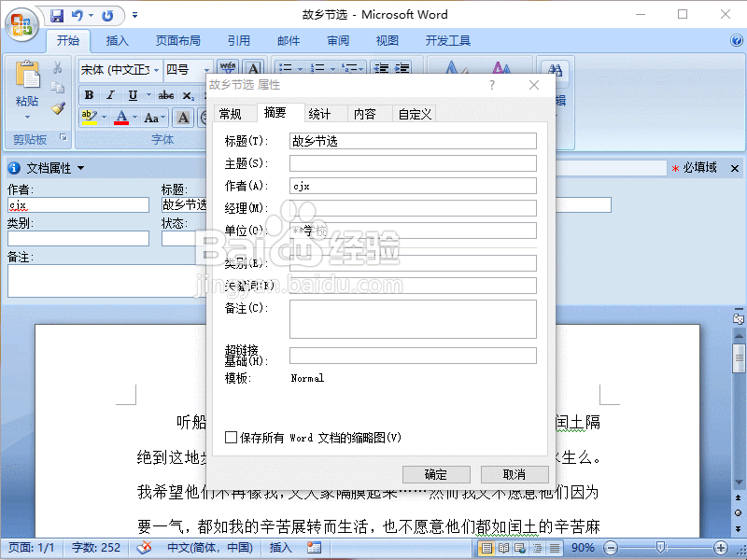
Task: Open Word Help question mark icon
Action: coord(736,40)
